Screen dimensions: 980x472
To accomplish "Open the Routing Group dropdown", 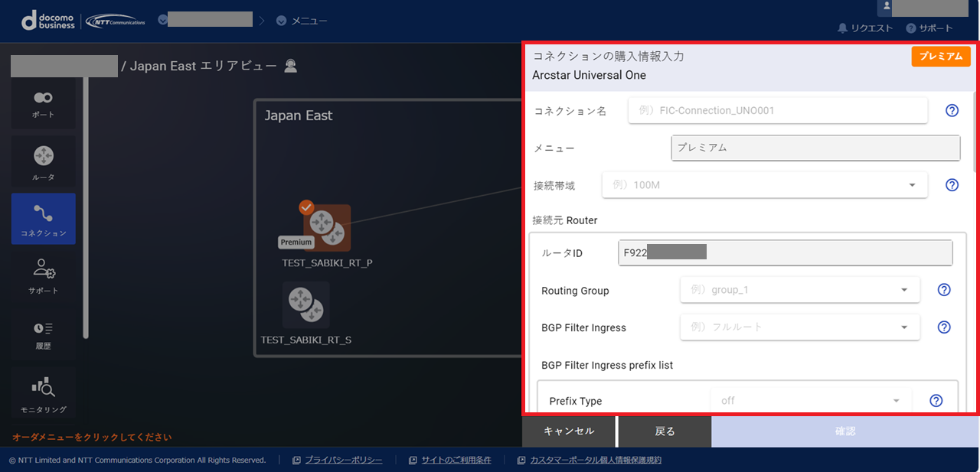I will click(799, 290).
